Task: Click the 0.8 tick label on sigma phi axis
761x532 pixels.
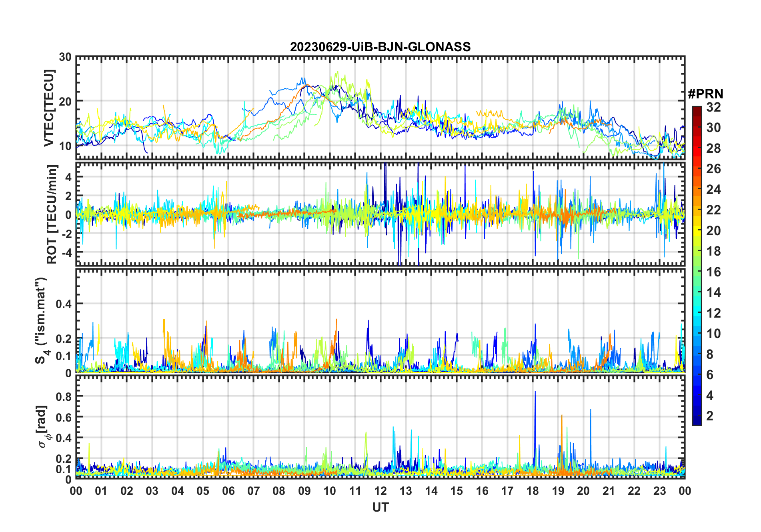Action: [x=64, y=396]
